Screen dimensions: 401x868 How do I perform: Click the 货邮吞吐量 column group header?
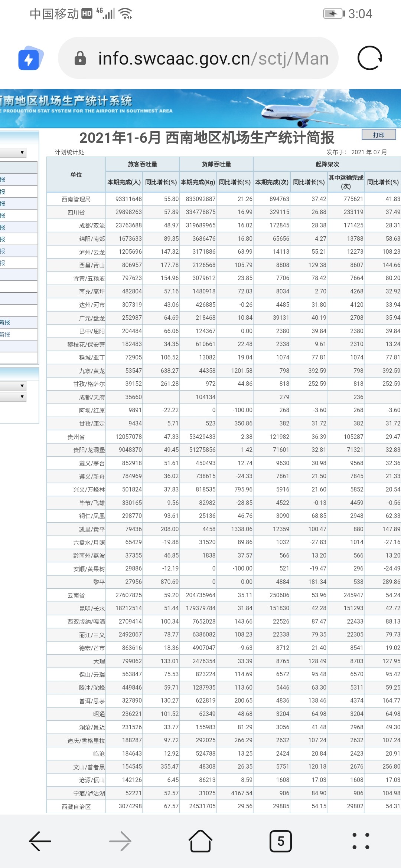pos(216,164)
